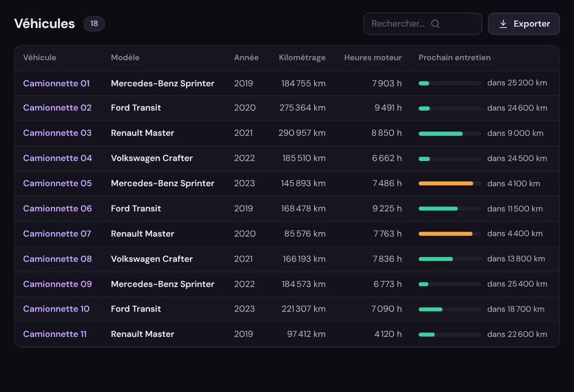Go to the Camionnette 05 link

point(57,183)
